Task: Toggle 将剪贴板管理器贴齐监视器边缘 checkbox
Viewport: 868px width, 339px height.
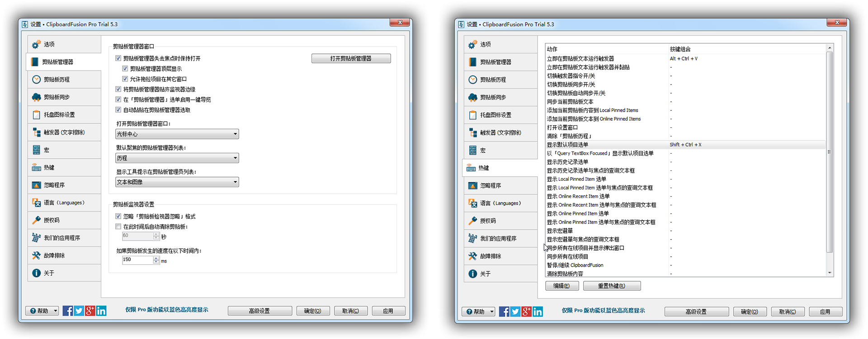Action: 118,89
